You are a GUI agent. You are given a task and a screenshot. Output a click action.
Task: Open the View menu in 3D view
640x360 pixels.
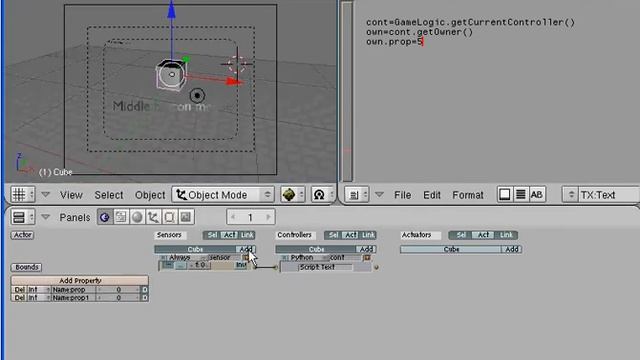coord(71,195)
